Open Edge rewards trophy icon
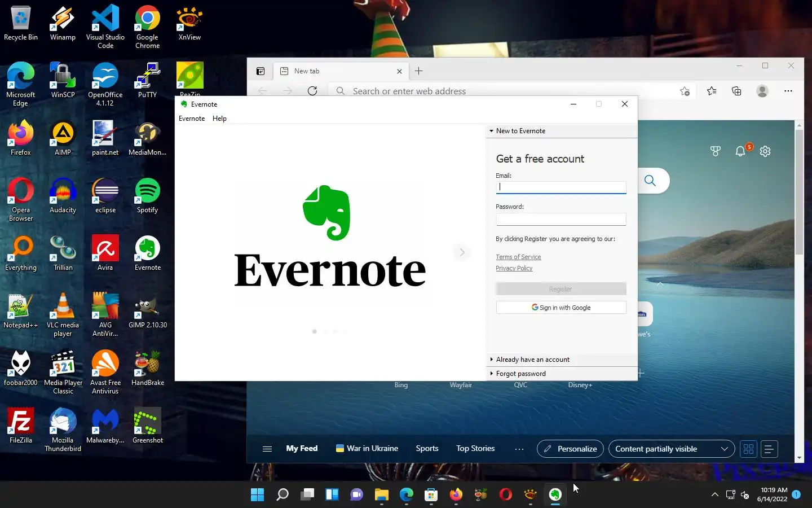 click(x=716, y=151)
